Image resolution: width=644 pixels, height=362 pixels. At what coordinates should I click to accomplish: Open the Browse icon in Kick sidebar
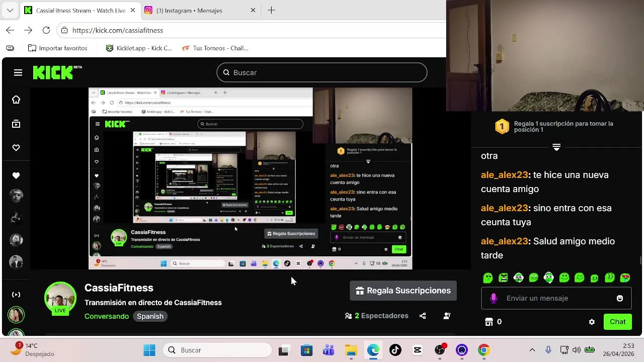[16, 124]
